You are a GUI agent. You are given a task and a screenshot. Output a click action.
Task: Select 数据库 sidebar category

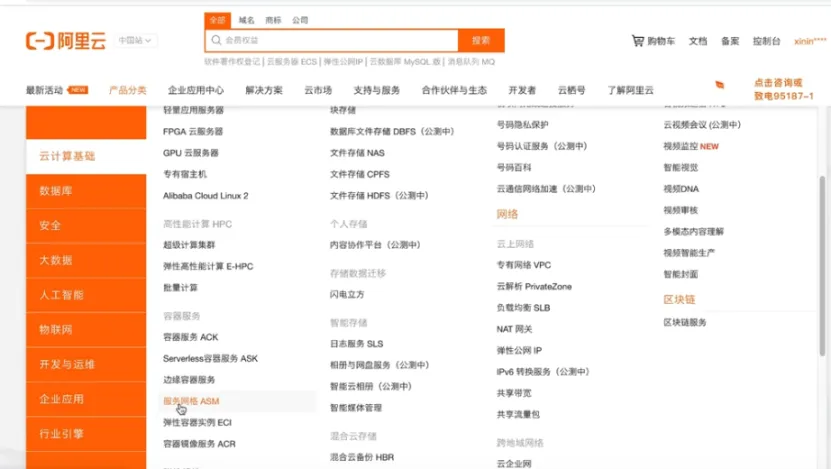pyautogui.click(x=86, y=191)
